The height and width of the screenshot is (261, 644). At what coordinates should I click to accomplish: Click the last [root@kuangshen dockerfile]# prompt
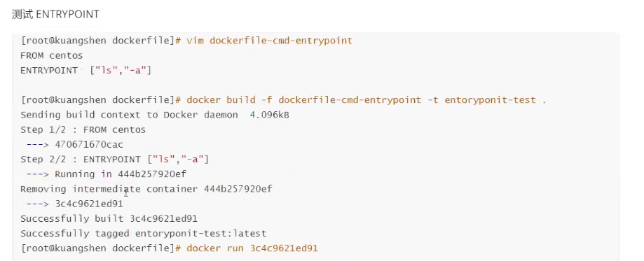[101, 248]
